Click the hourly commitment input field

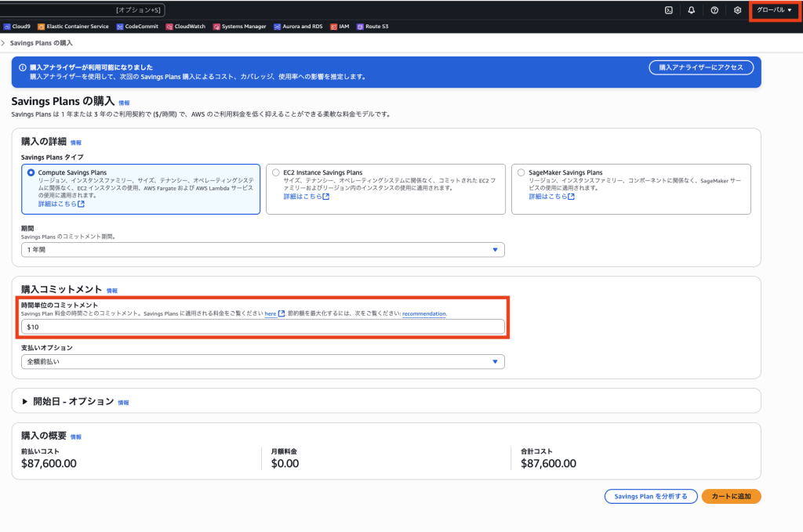click(x=263, y=327)
